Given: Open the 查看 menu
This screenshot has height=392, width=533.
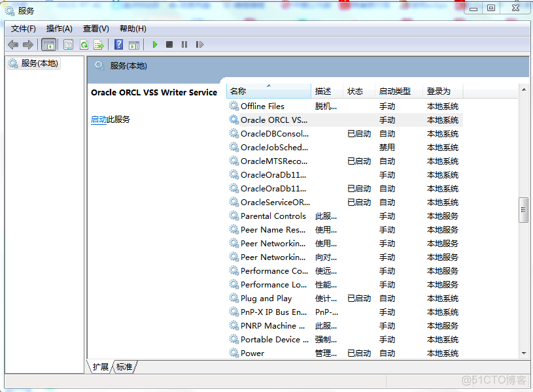Looking at the screenshot, I should coord(95,28).
